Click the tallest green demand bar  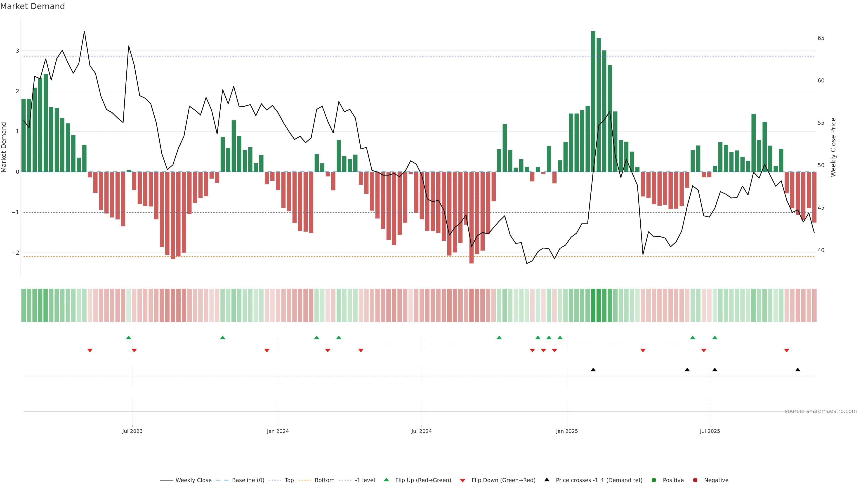[x=593, y=101]
